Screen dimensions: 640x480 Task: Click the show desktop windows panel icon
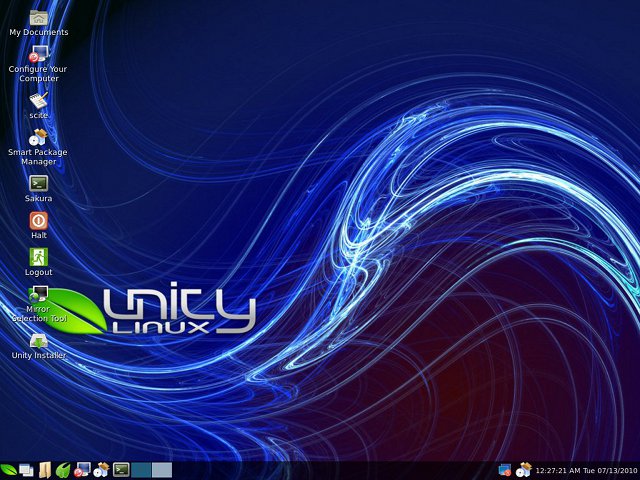[27, 471]
